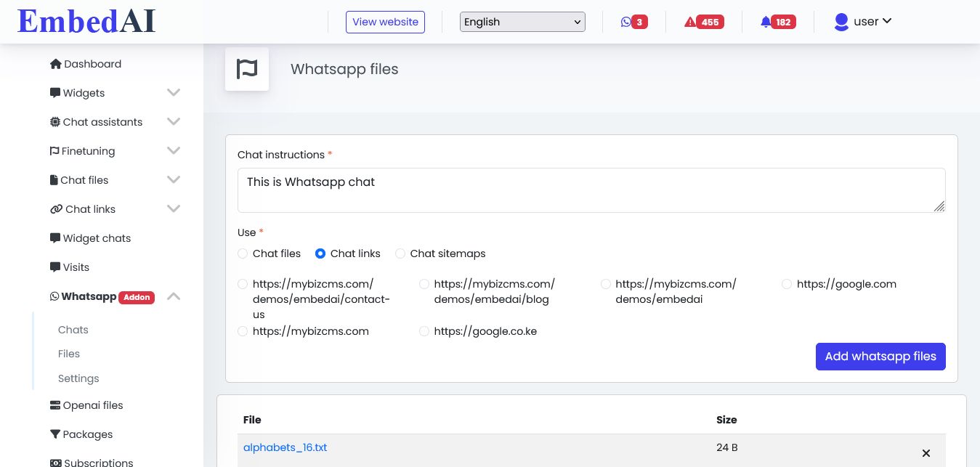Image resolution: width=980 pixels, height=467 pixels.
Task: Open the English language dropdown
Action: [x=522, y=22]
